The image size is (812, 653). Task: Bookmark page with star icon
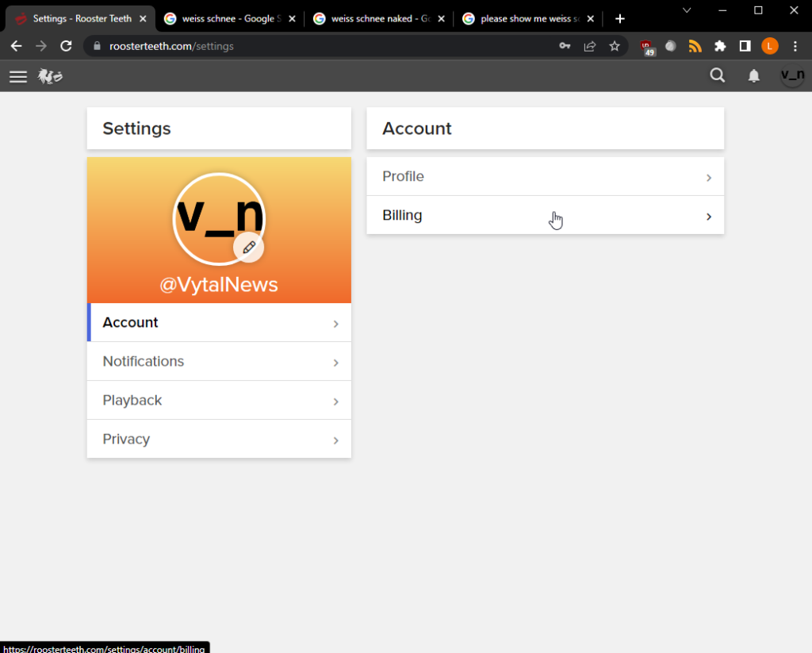(x=615, y=46)
